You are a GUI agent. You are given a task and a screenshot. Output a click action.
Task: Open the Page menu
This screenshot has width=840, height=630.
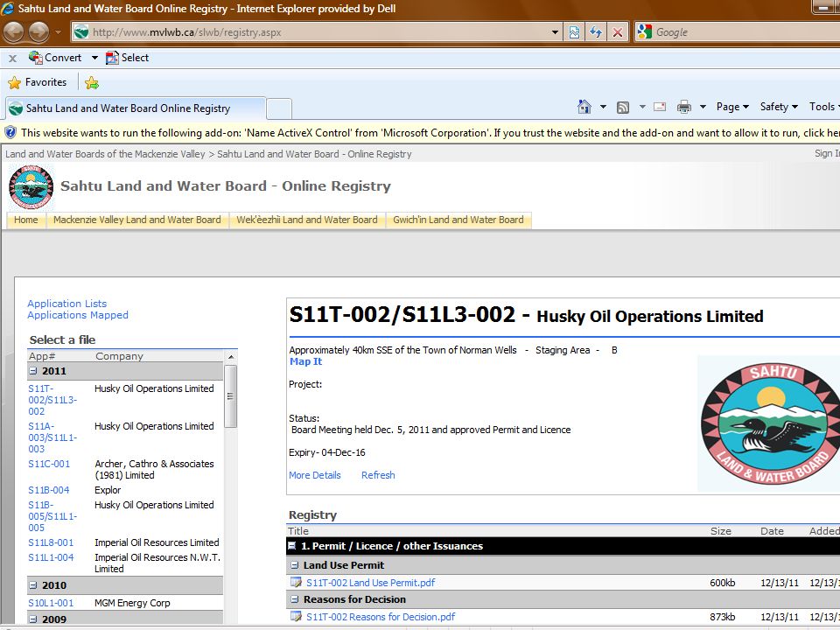(732, 107)
